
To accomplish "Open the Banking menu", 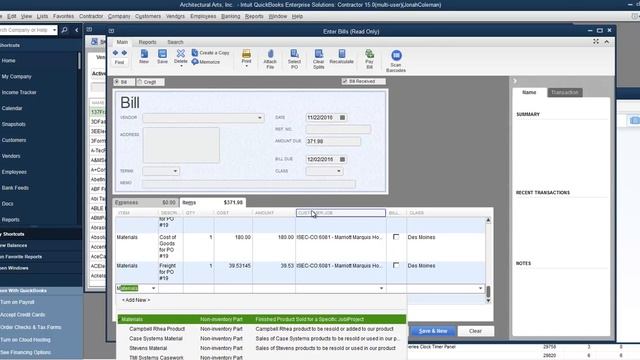I will (230, 16).
